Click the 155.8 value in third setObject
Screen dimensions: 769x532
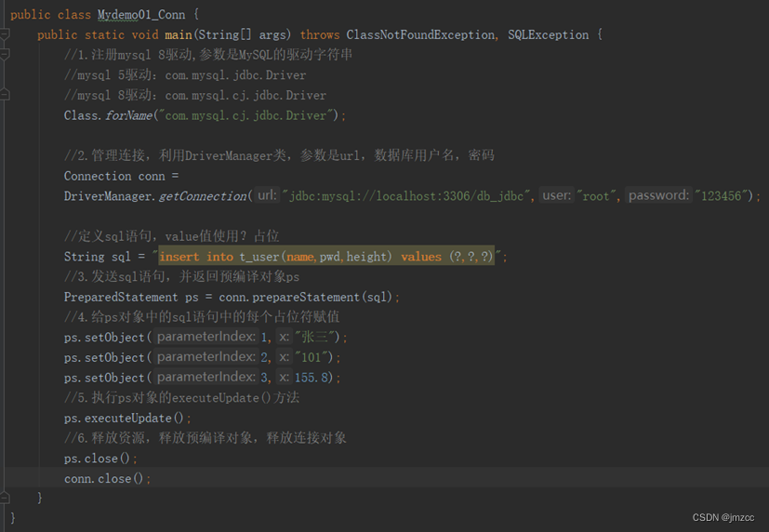[311, 378]
